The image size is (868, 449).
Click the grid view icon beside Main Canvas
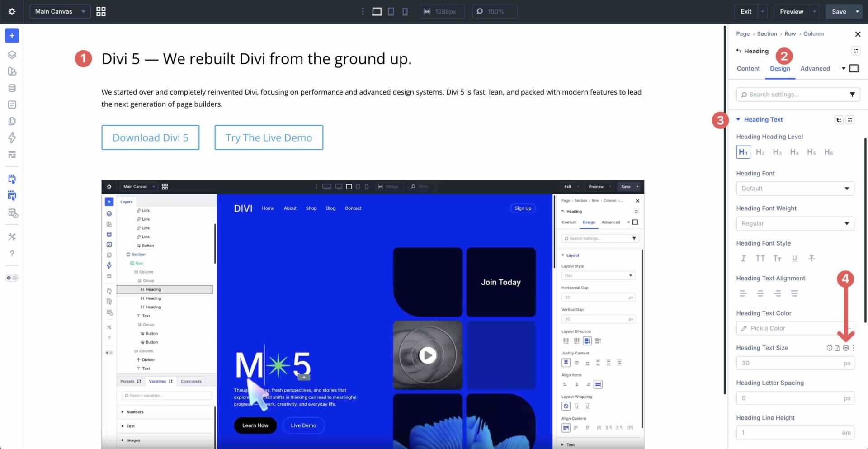click(101, 11)
